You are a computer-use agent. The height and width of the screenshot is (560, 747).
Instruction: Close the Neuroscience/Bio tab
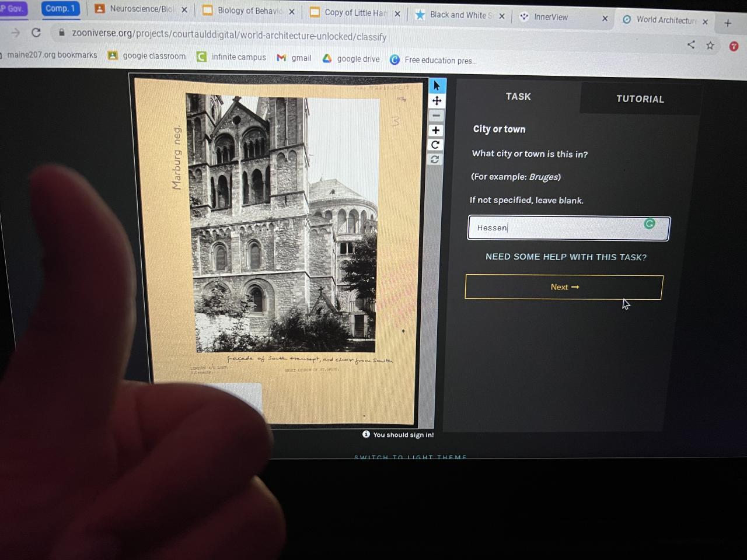(184, 10)
